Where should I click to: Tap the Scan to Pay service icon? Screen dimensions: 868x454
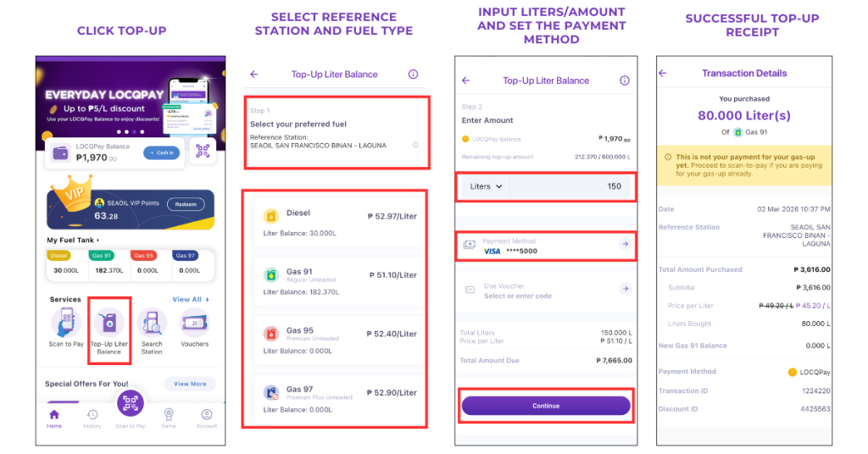pyautogui.click(x=65, y=323)
